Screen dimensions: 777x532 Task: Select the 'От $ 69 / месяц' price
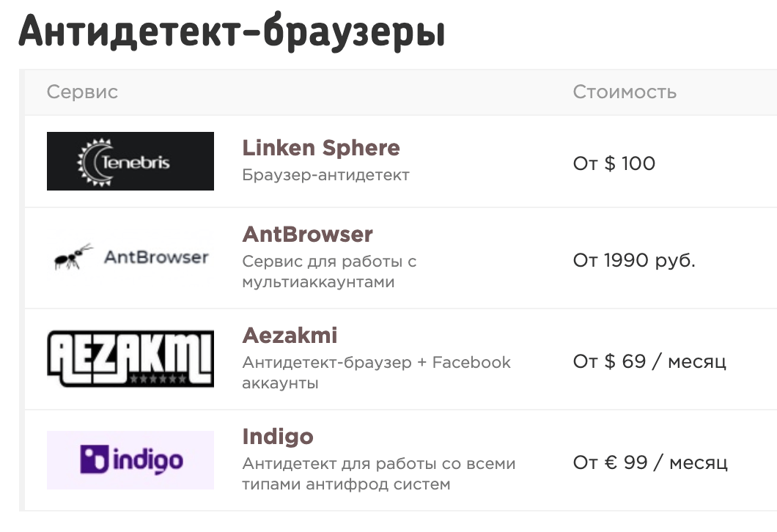pos(649,361)
